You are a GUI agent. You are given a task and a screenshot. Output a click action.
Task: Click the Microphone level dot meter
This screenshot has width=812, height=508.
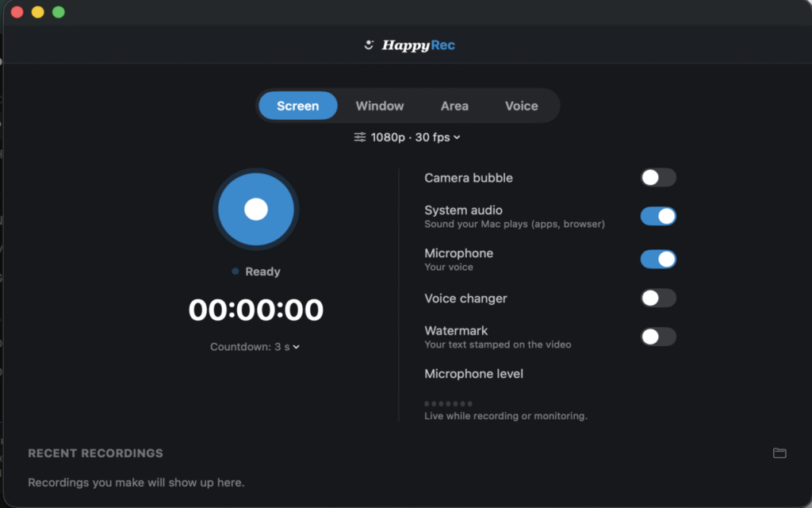coord(449,403)
